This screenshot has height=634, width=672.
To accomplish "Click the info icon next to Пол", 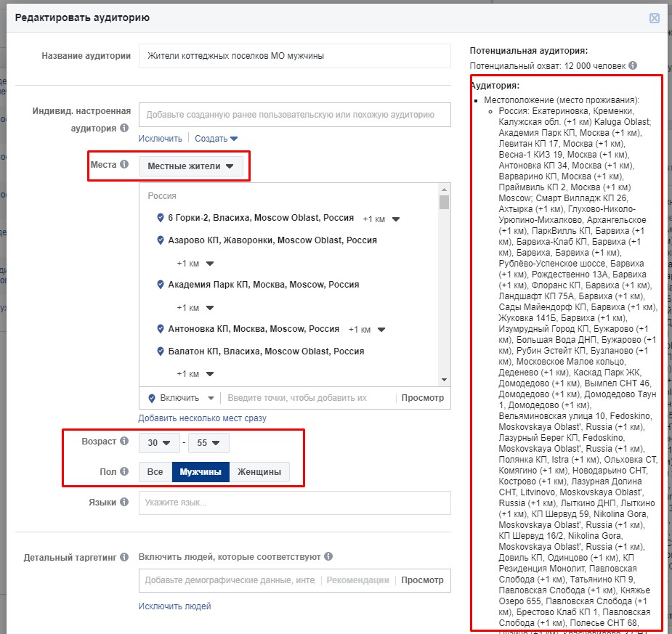I will (124, 471).
